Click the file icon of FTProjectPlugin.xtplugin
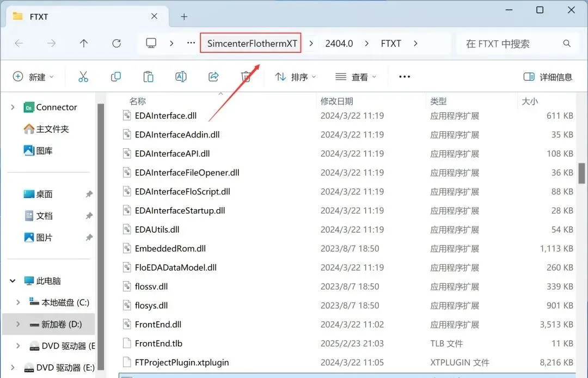 [x=127, y=362]
